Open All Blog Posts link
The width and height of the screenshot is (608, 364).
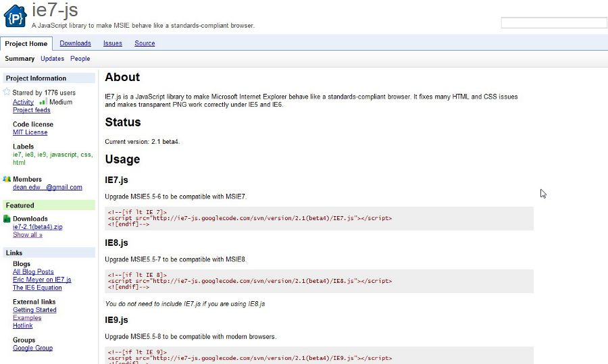tap(33, 271)
